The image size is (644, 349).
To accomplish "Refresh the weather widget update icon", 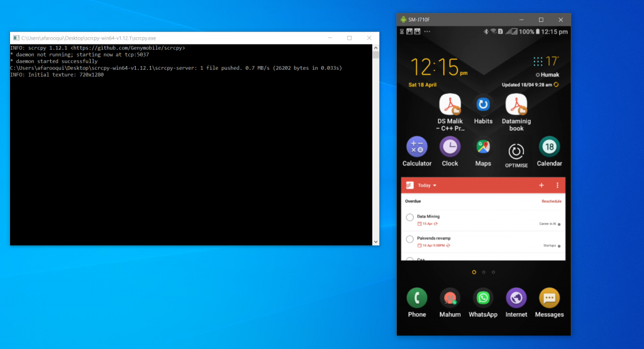I will point(556,85).
